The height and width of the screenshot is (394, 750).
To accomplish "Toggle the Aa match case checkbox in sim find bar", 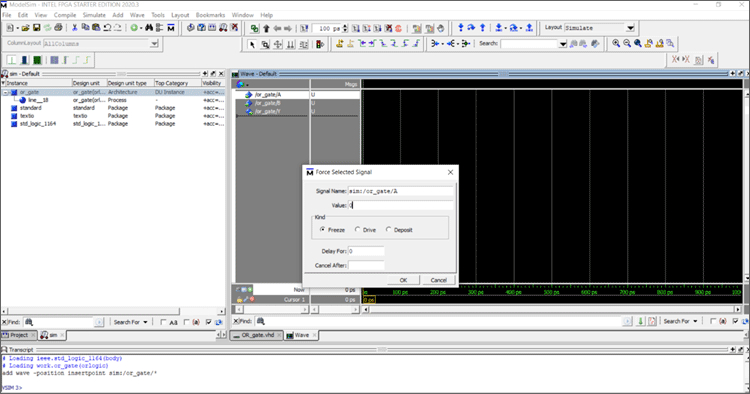I will click(x=164, y=322).
